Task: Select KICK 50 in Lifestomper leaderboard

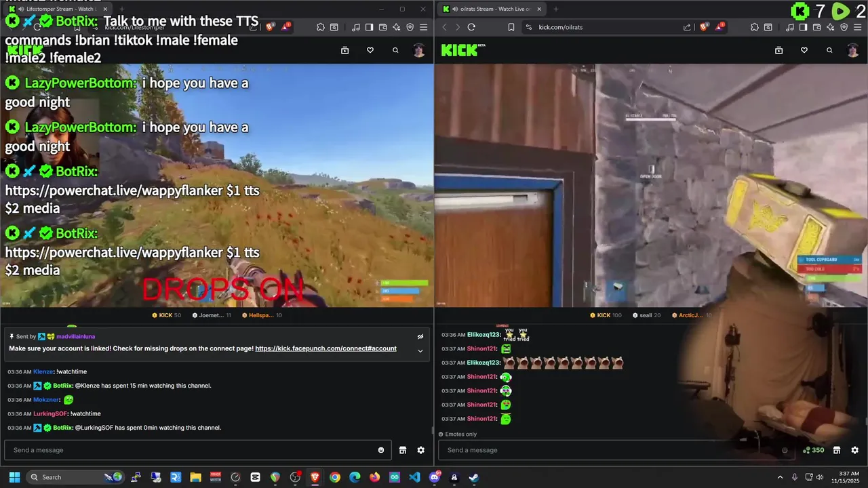Action: (x=165, y=315)
